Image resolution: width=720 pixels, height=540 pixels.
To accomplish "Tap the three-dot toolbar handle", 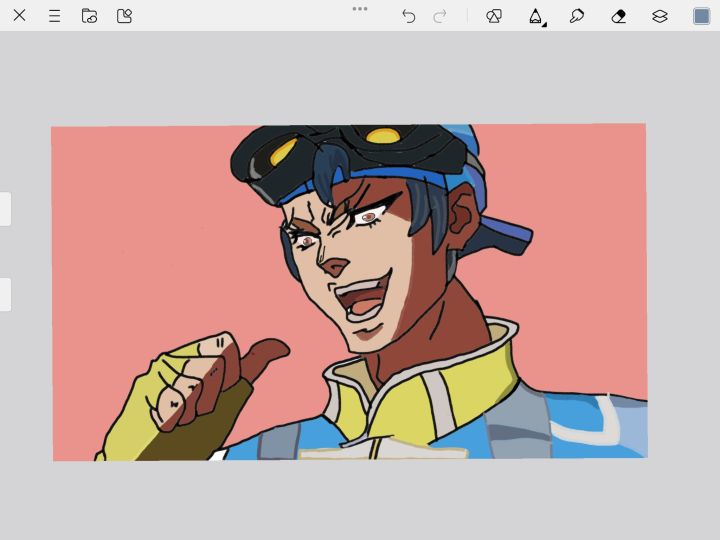I will [360, 9].
